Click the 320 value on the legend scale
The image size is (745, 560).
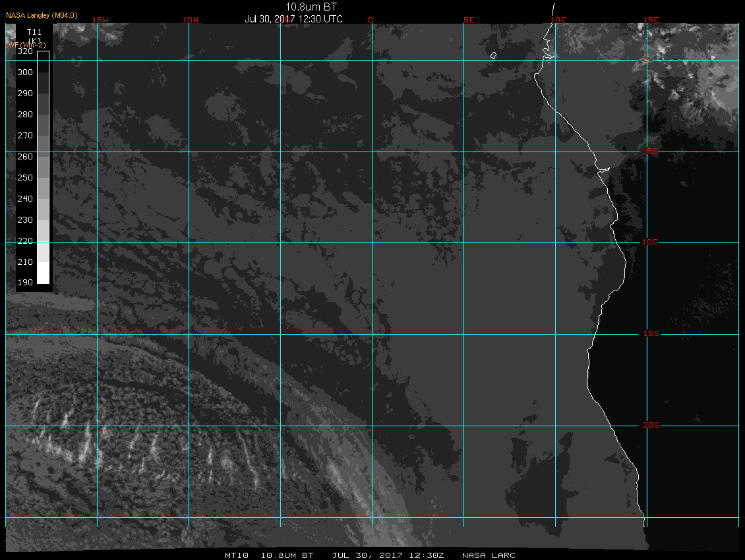tap(24, 51)
